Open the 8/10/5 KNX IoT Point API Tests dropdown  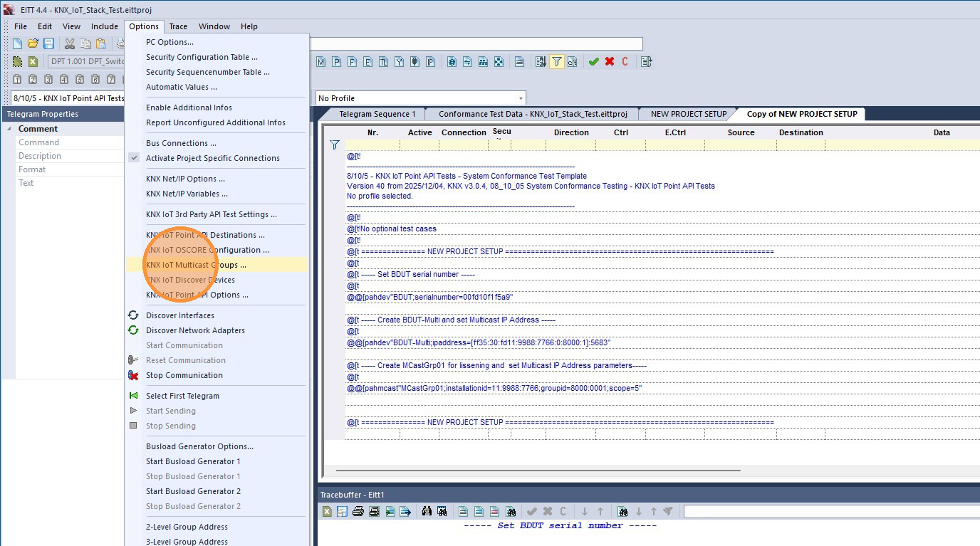coord(68,98)
